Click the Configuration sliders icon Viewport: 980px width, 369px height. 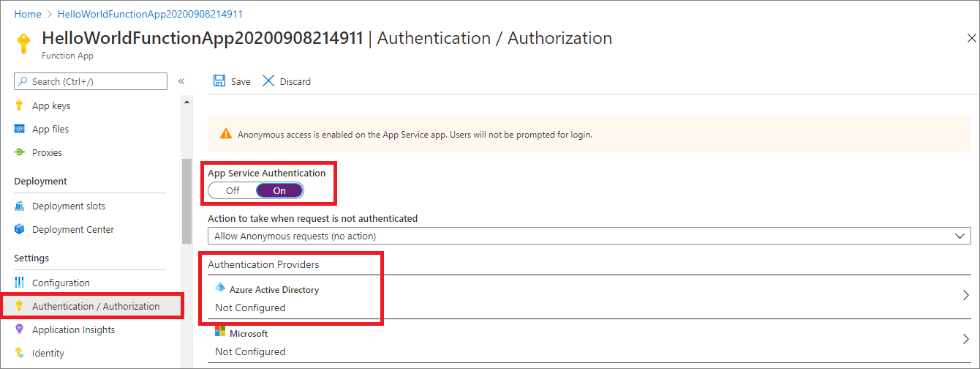pyautogui.click(x=20, y=283)
